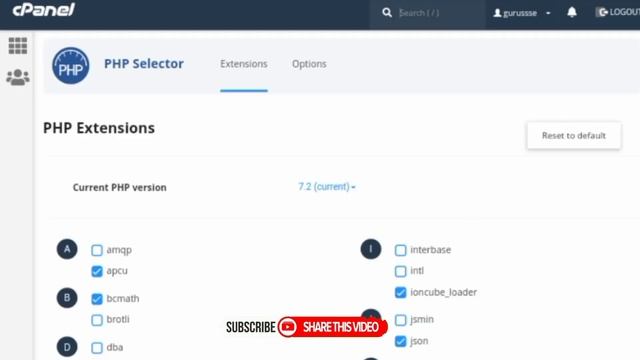The width and height of the screenshot is (640, 360).
Task: Expand the gurussse user menu
Action: 522,13
